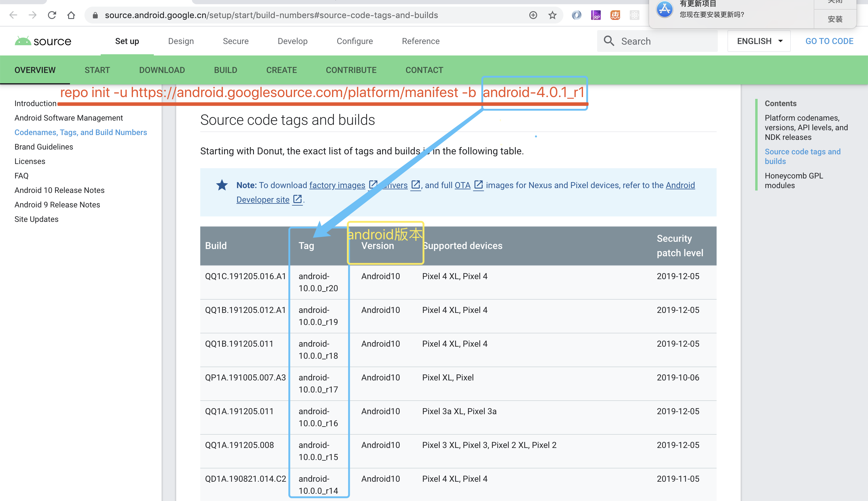Jump to Source code tags and builds in Contents
Viewport: 868px width, 501px height.
[803, 156]
